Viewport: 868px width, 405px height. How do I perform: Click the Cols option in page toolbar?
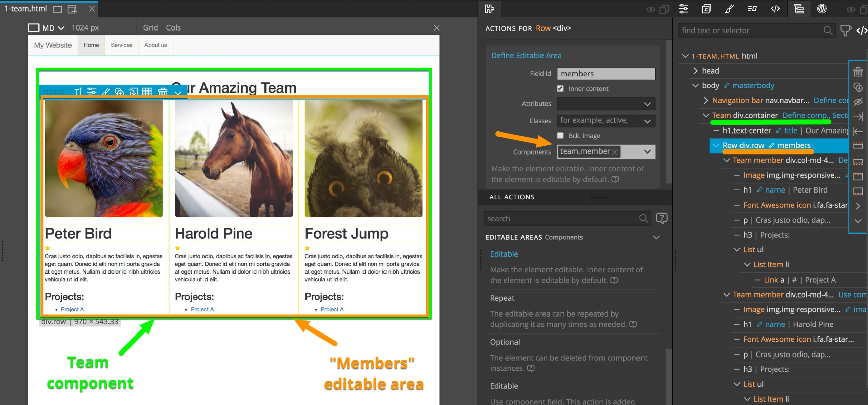(173, 28)
